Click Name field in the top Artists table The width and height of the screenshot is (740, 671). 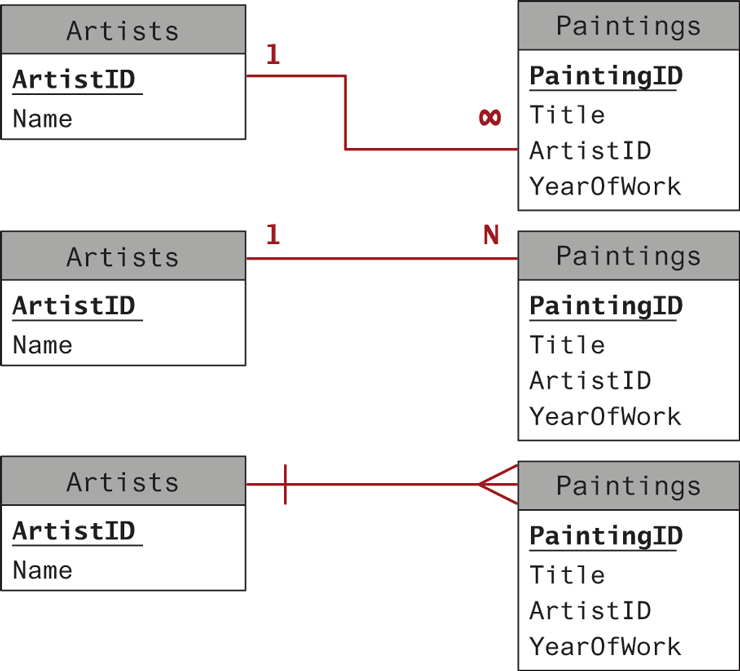click(43, 119)
